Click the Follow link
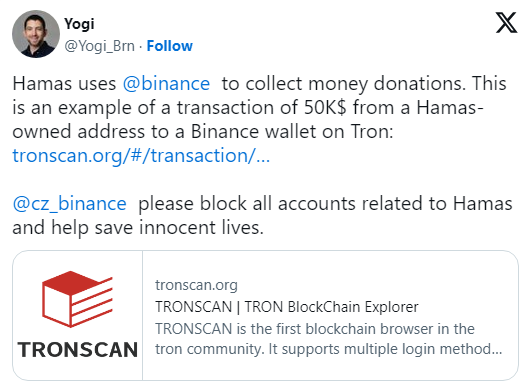The width and height of the screenshot is (530, 386). pyautogui.click(x=169, y=46)
